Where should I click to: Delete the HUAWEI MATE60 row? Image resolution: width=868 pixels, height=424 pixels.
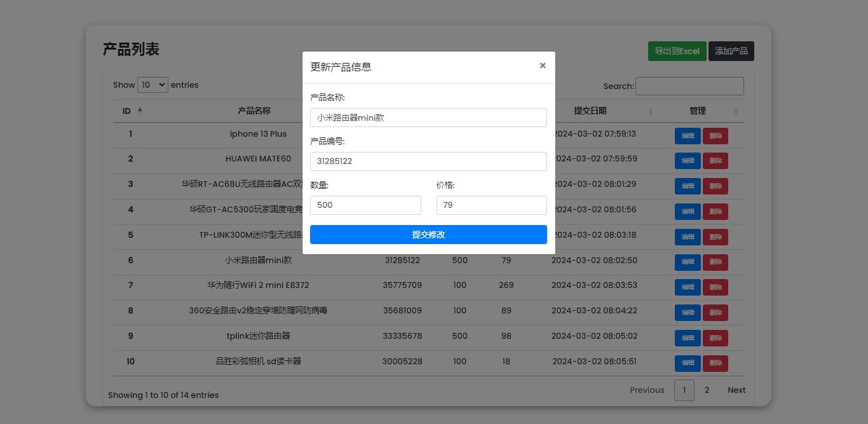(715, 161)
